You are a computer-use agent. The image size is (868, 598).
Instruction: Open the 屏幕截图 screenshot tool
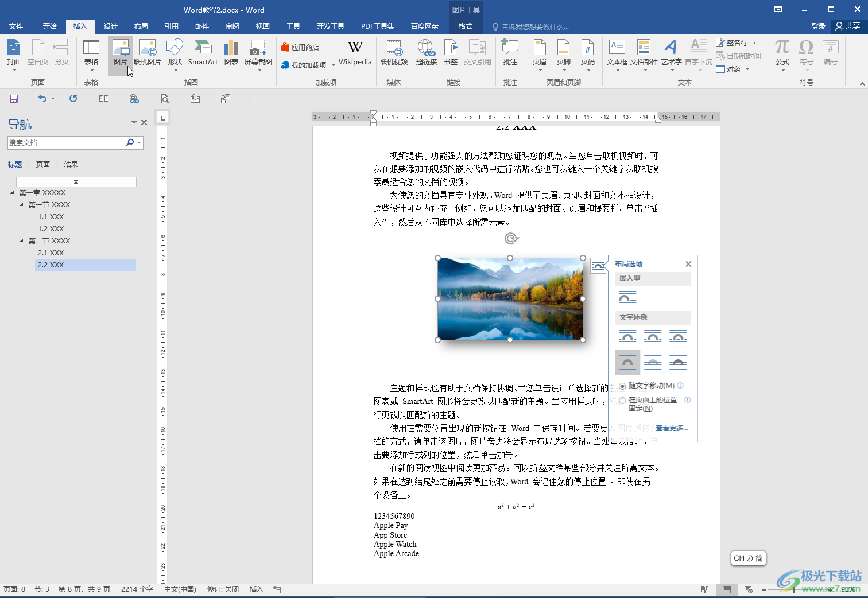[258, 55]
